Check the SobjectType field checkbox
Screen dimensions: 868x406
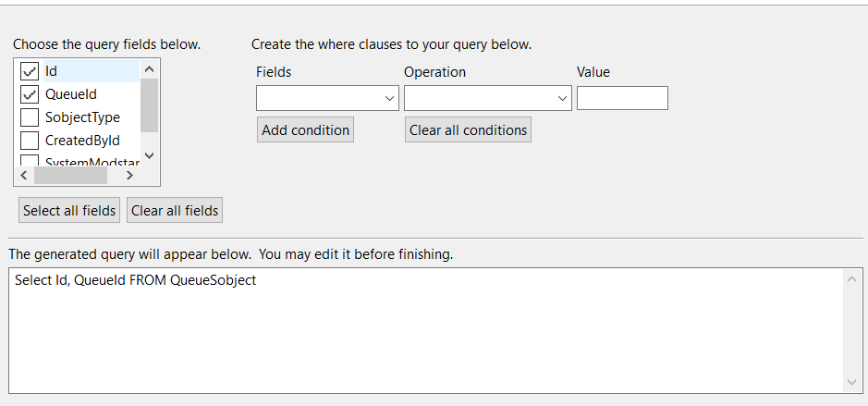tap(30, 117)
